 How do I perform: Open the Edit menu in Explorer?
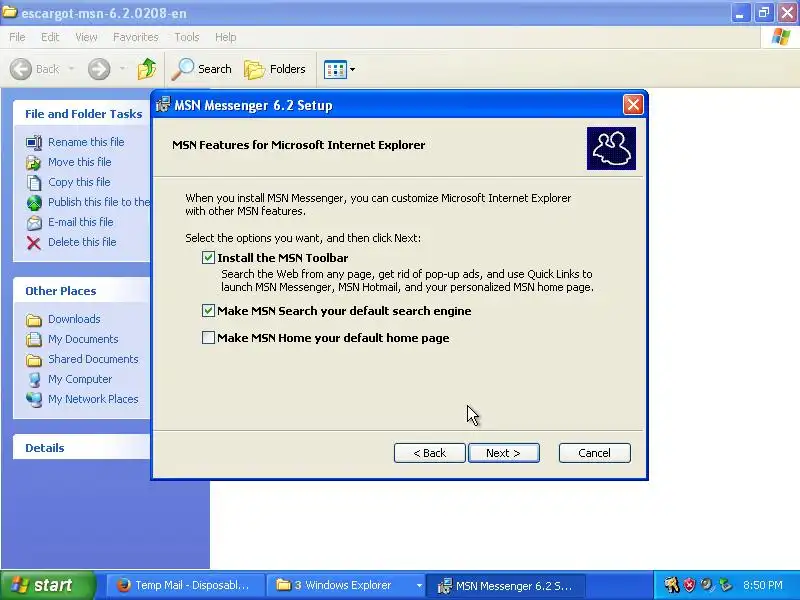(x=50, y=37)
